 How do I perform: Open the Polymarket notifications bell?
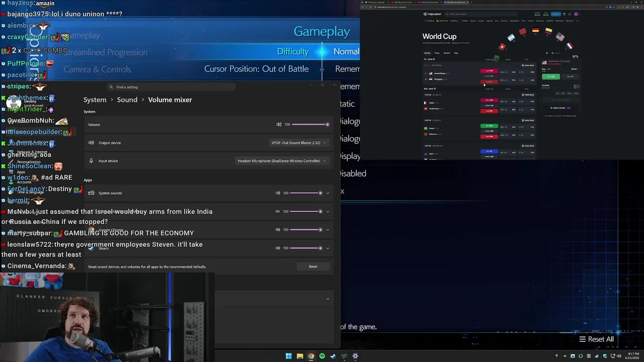pyautogui.click(x=570, y=14)
